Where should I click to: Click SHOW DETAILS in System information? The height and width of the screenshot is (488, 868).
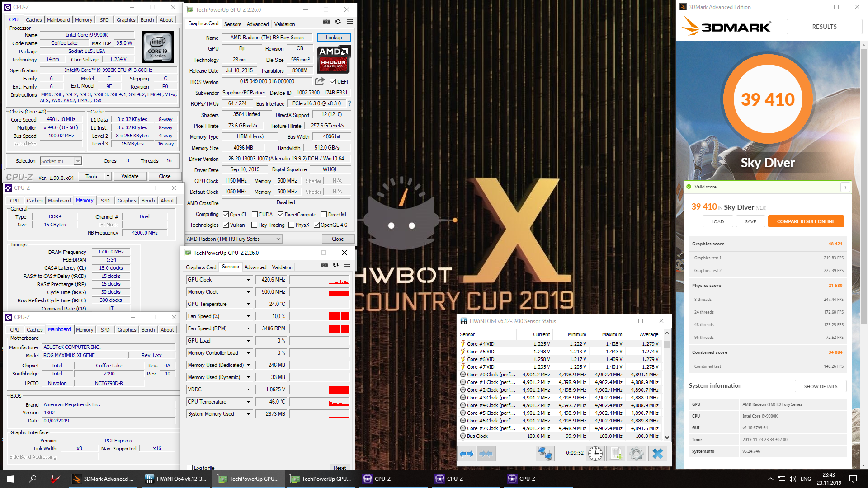[x=821, y=386]
